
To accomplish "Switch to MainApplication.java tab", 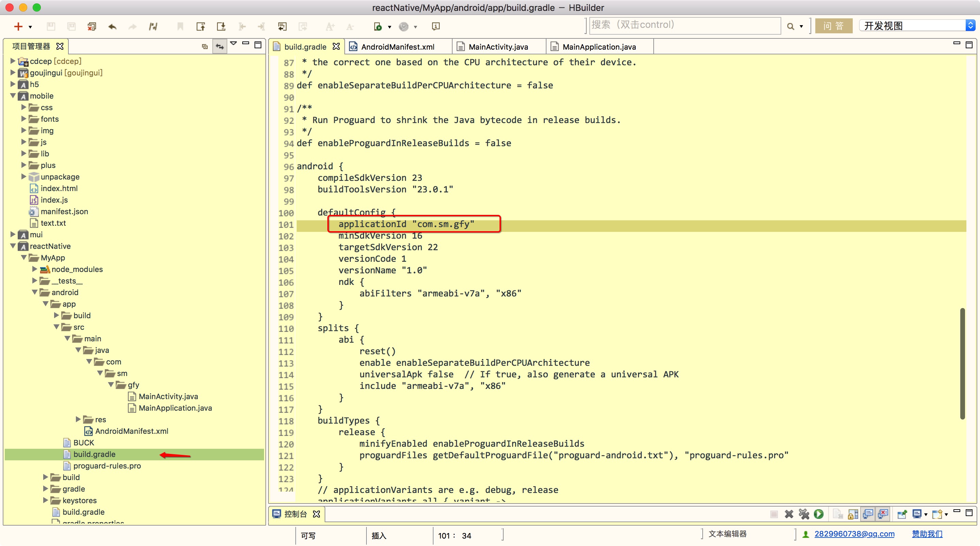I will [599, 47].
